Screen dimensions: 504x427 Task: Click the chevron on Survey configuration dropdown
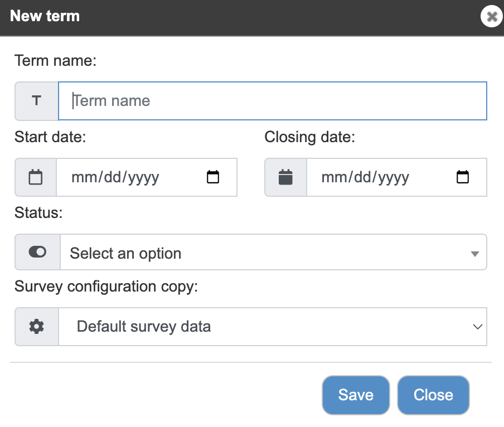tap(478, 327)
